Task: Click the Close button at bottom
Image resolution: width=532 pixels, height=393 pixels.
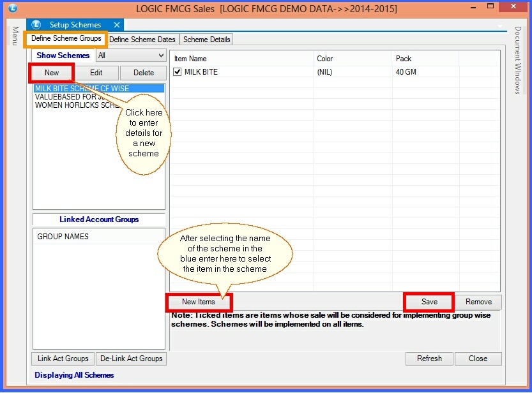Action: tap(478, 359)
